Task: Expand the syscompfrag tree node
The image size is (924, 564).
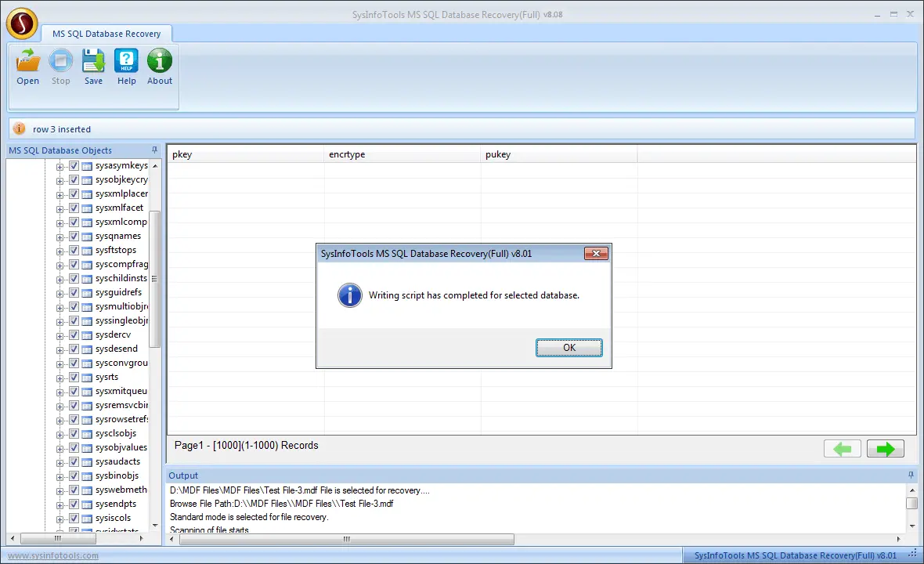Action: pos(60,266)
